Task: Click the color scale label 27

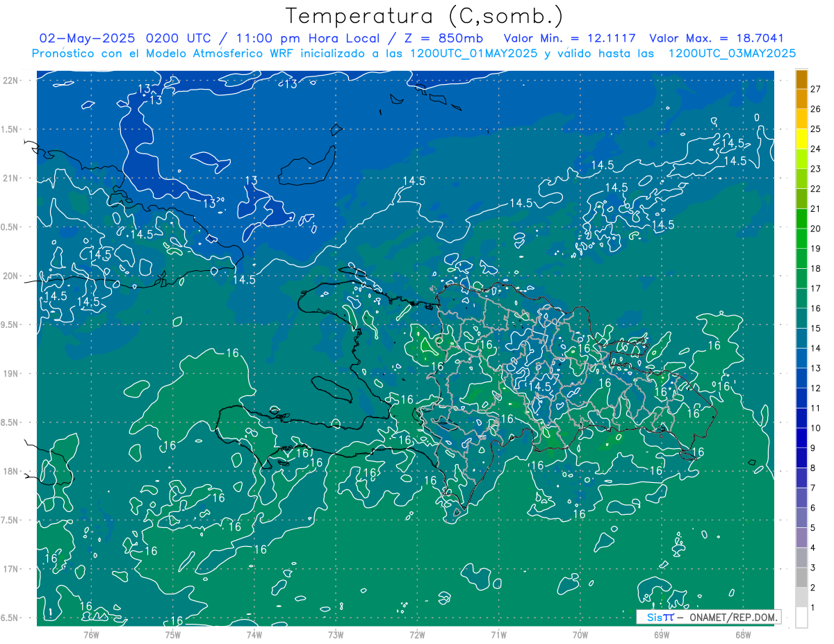Action: pos(815,89)
